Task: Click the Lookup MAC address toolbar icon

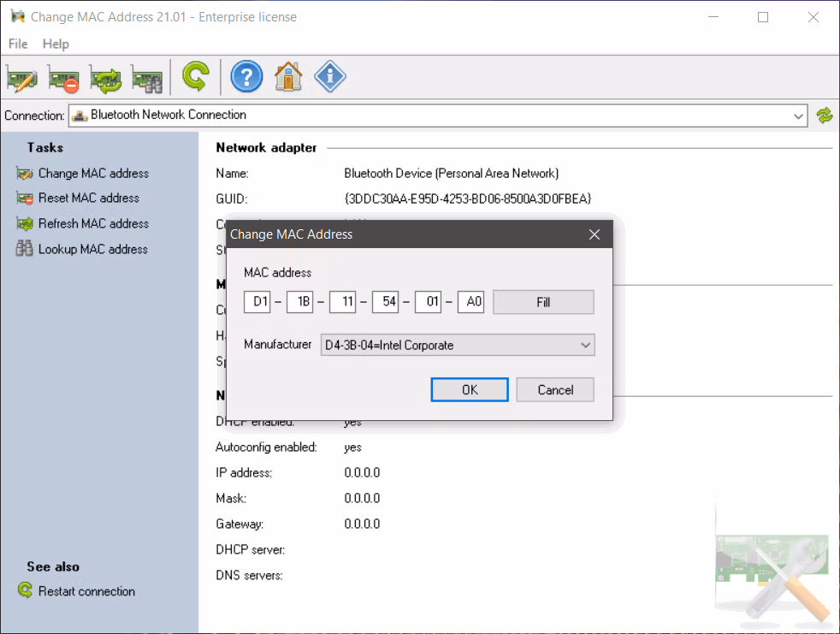Action: (x=147, y=80)
